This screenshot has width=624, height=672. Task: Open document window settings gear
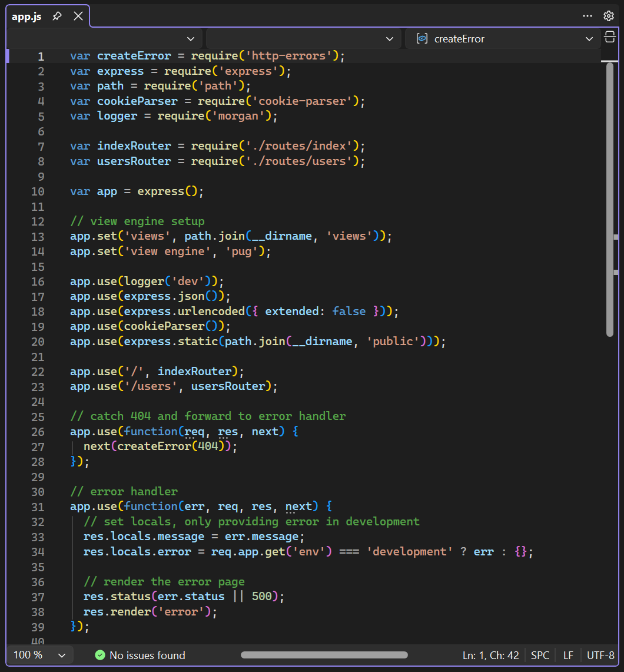tap(609, 16)
